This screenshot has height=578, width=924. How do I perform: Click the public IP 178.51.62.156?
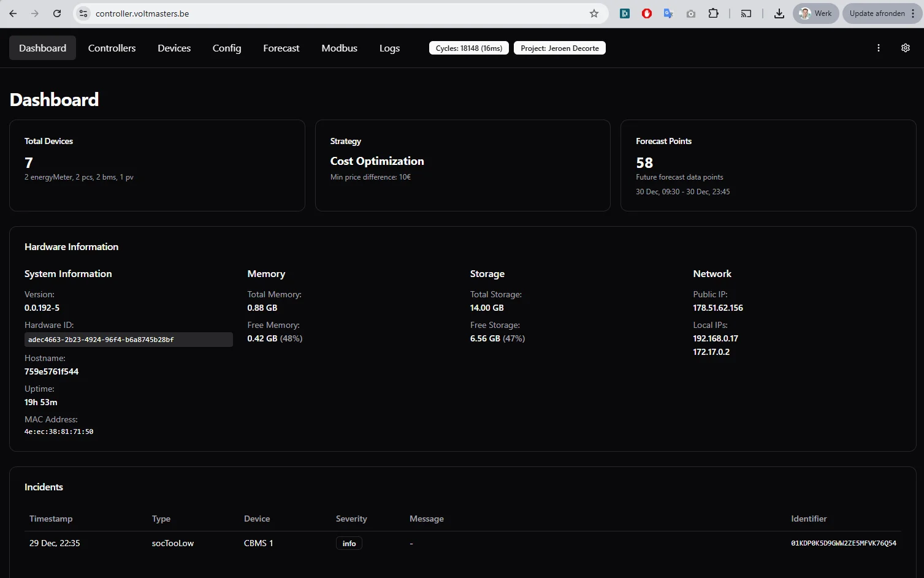click(x=718, y=308)
